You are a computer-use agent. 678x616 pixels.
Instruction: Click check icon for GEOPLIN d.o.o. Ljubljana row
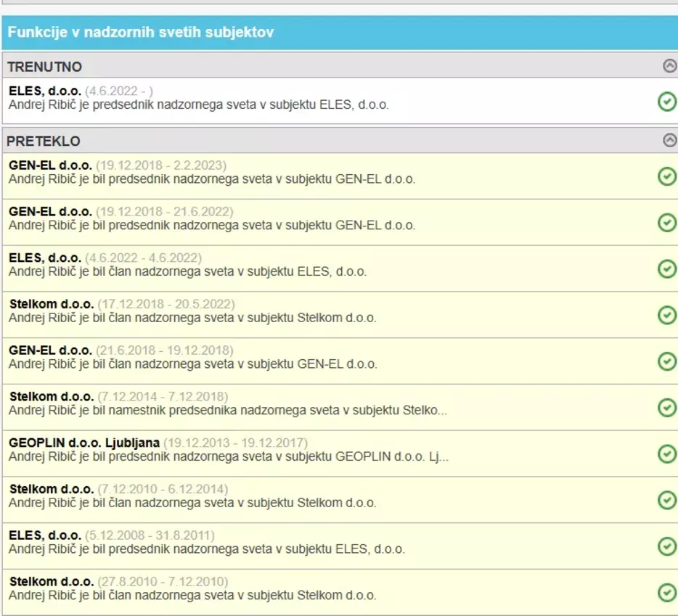click(666, 453)
